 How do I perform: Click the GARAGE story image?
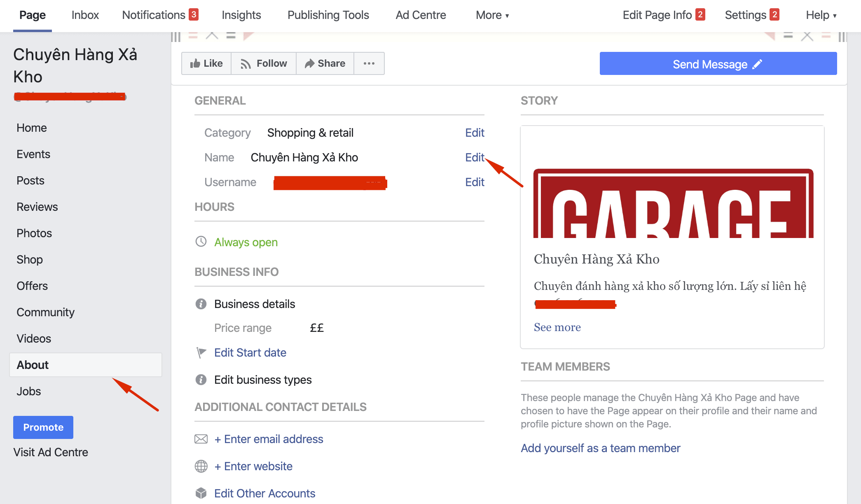pos(673,203)
